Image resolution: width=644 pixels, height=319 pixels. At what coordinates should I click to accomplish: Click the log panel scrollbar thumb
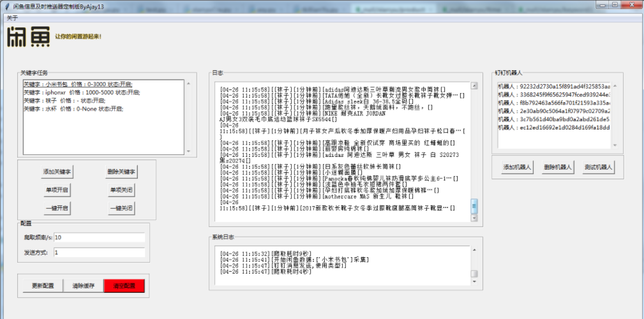(x=474, y=205)
